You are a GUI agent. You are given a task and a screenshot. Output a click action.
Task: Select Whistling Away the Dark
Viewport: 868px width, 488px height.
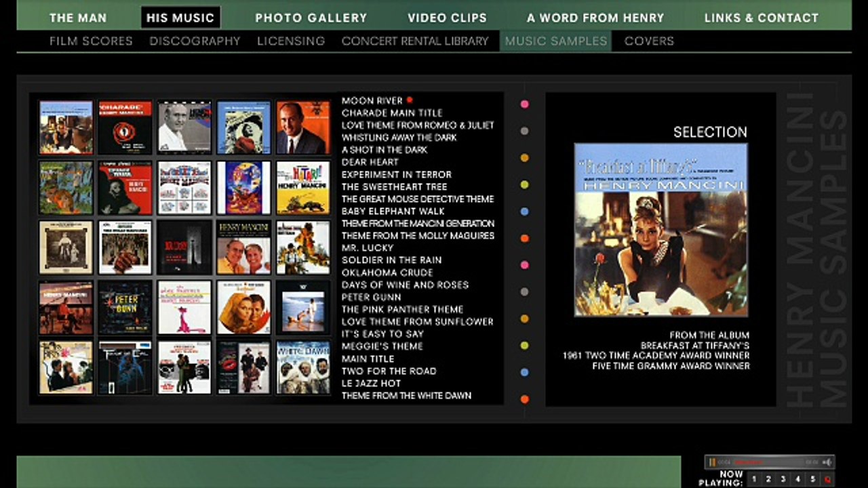399,137
